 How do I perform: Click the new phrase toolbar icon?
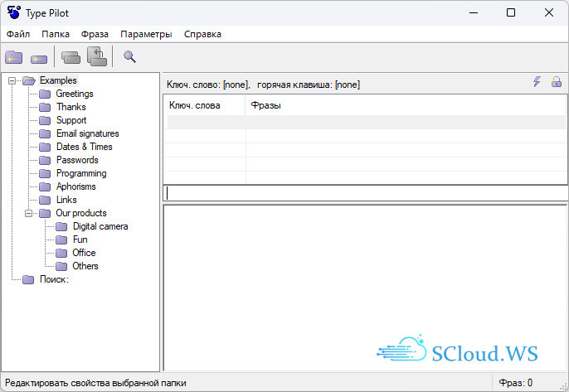click(x=38, y=58)
